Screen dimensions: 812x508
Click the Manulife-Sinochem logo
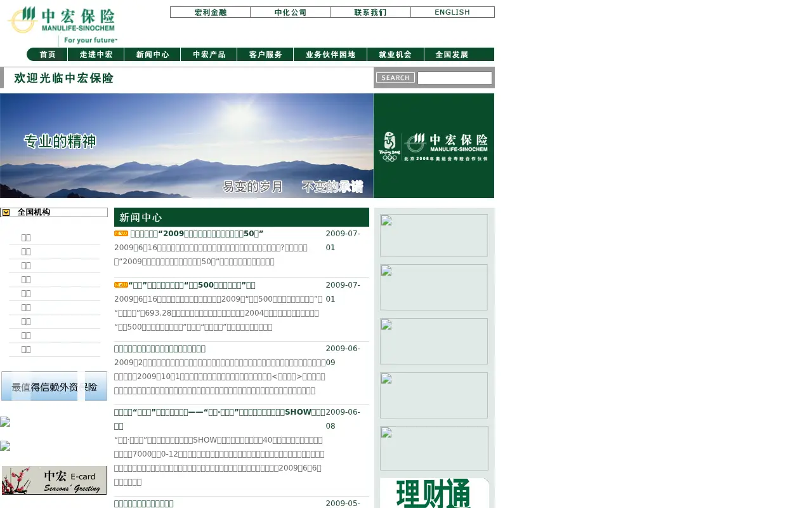[x=62, y=25]
